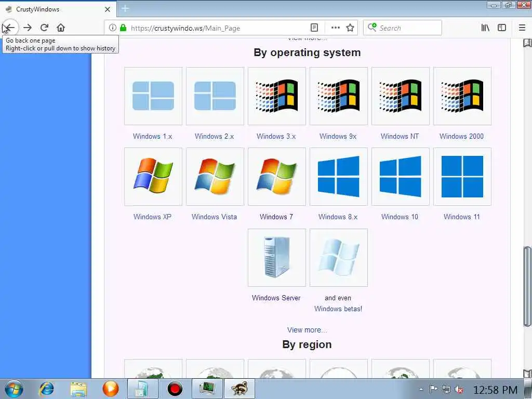Click the Windows 10 logo image

401,177
